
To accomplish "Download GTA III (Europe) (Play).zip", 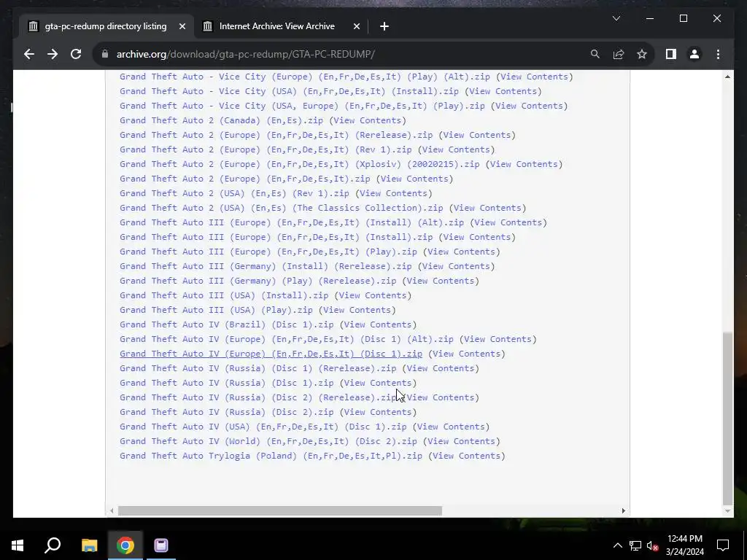I will click(268, 252).
